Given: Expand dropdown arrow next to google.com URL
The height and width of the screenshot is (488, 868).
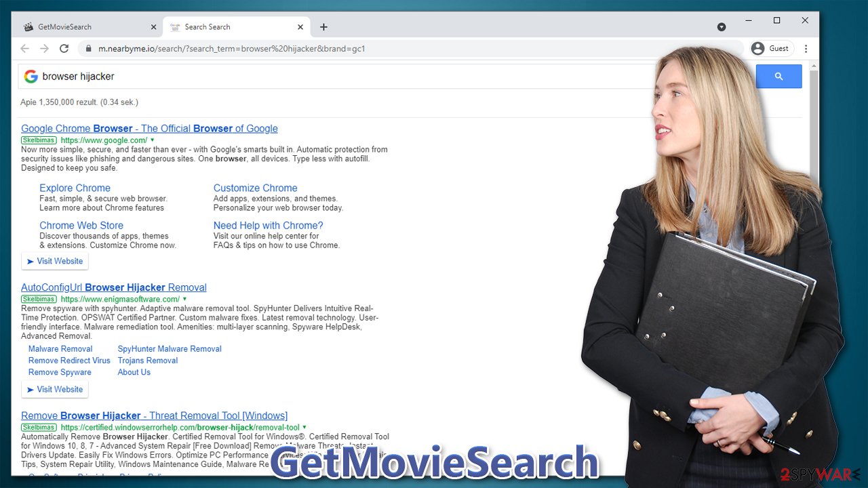Looking at the screenshot, I should tap(153, 140).
